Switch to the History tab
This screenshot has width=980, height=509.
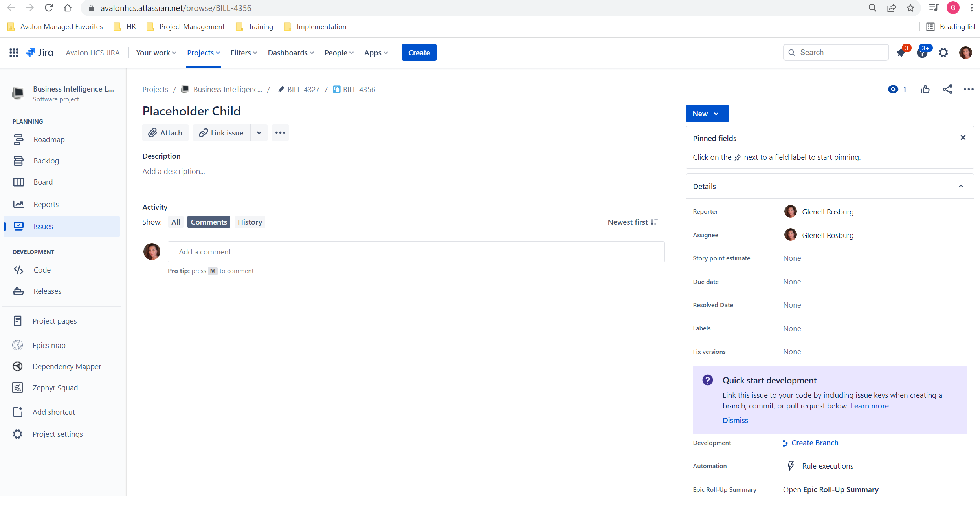[x=250, y=222]
